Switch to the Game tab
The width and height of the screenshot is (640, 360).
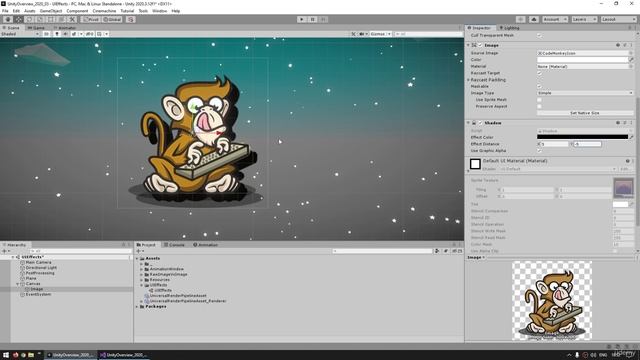[x=36, y=28]
